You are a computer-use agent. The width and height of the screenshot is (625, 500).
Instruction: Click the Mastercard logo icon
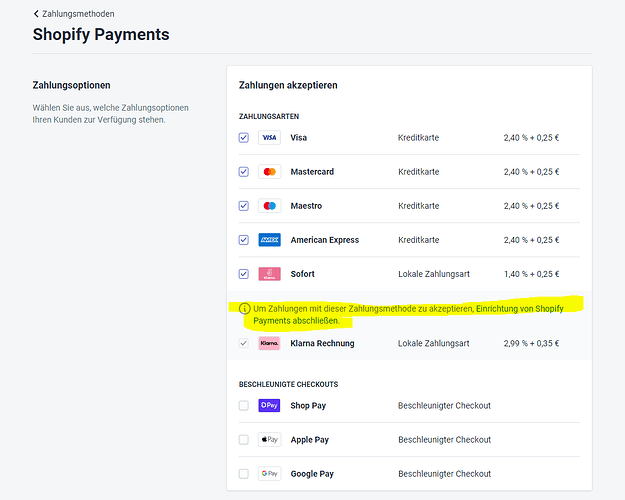[x=269, y=172]
